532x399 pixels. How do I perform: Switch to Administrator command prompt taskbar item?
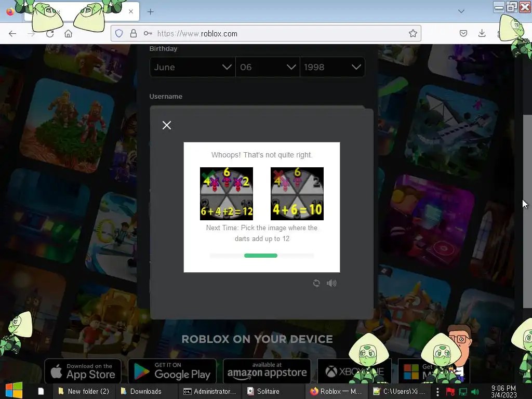tap(210, 391)
